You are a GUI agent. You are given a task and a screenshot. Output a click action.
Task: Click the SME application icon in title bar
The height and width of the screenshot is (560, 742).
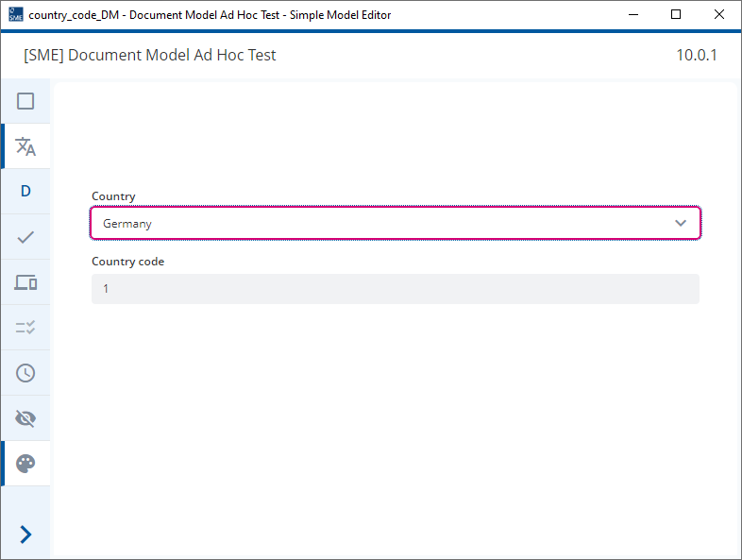coord(16,15)
